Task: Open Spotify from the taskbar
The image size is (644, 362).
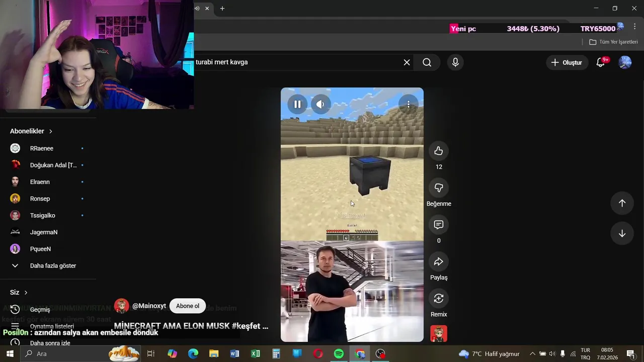Action: pyautogui.click(x=339, y=354)
